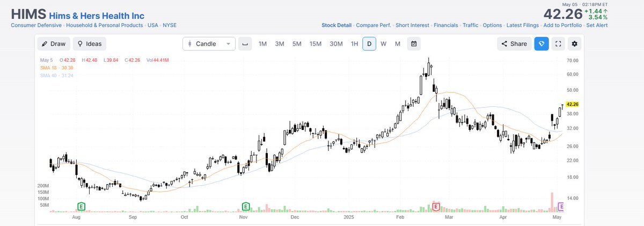Switch to the weekly (W) timeframe
The image size is (644, 226).
[x=384, y=43]
